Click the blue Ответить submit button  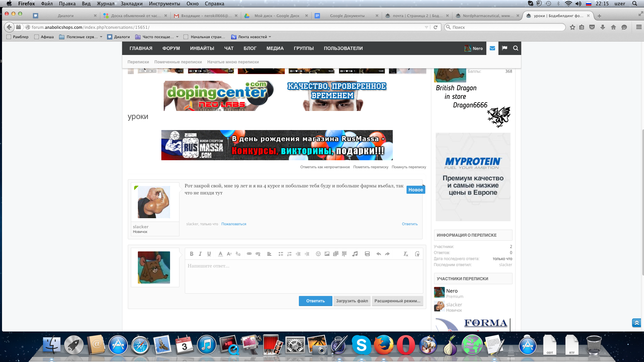[x=315, y=301]
